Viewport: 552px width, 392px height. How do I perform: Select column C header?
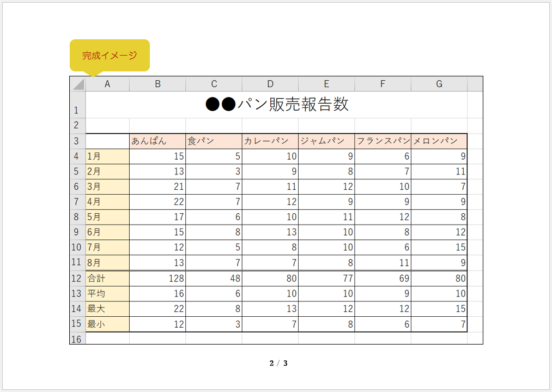214,84
